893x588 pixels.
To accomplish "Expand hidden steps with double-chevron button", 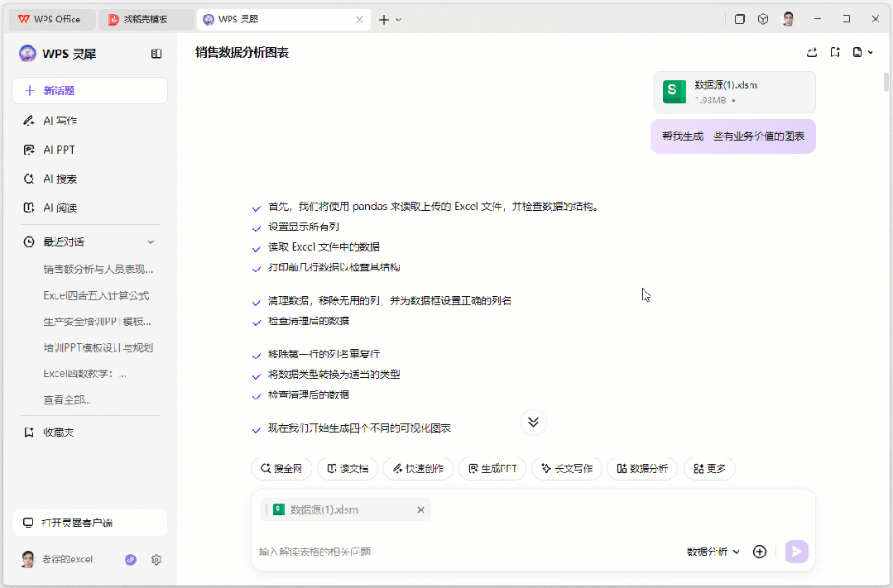I will tap(533, 422).
